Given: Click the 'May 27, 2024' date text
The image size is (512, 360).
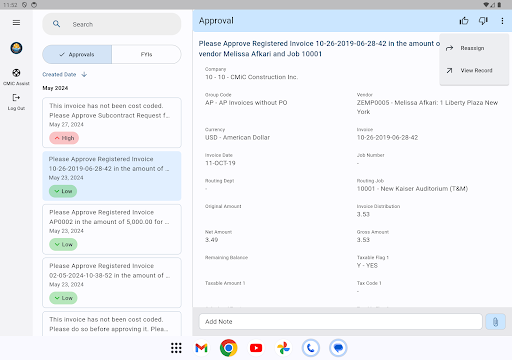Looking at the screenshot, I should coord(66,124).
